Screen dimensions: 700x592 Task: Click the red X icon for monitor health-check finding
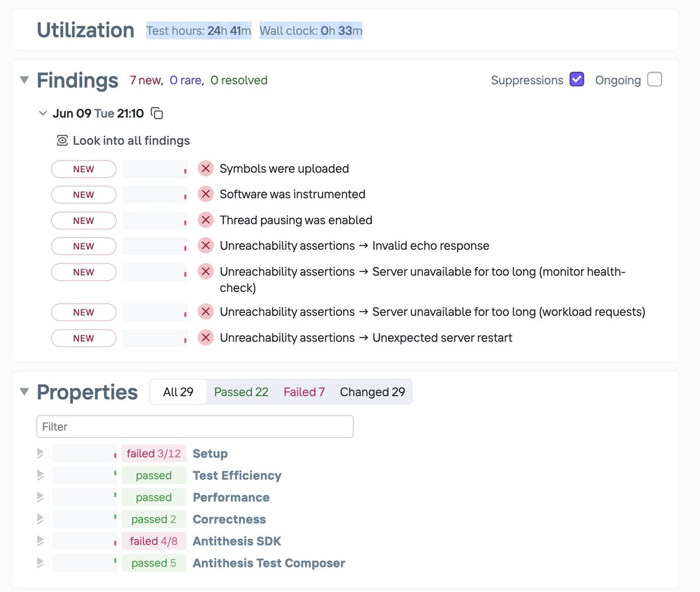pyautogui.click(x=205, y=271)
